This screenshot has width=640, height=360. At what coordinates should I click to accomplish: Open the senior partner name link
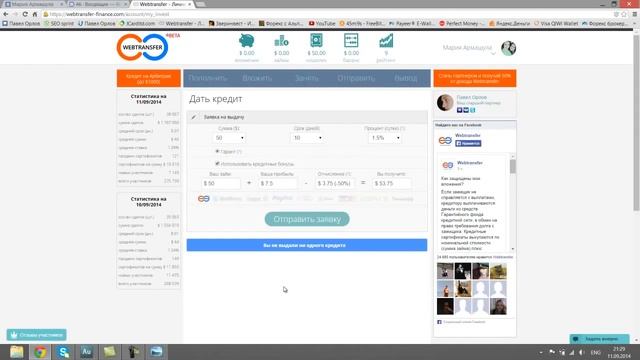pos(471,97)
